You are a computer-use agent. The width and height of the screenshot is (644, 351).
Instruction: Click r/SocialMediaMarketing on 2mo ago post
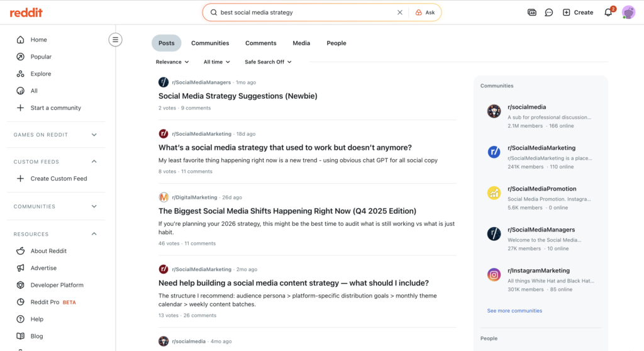coord(202,270)
